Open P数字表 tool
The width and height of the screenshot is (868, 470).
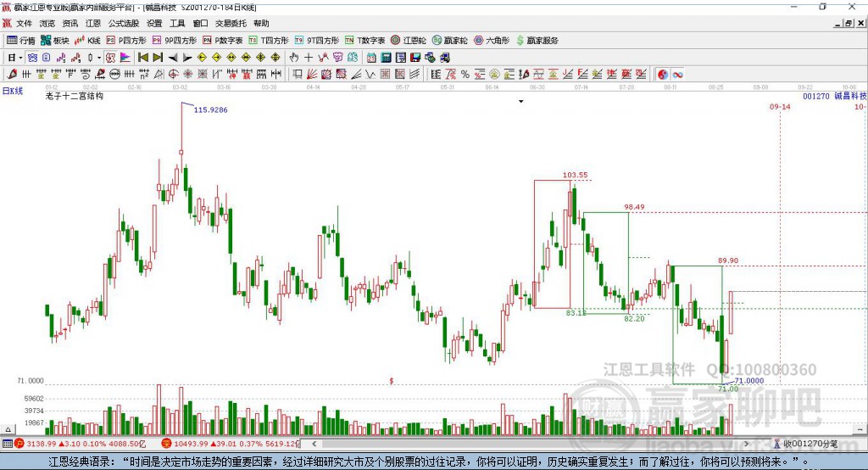click(x=223, y=41)
